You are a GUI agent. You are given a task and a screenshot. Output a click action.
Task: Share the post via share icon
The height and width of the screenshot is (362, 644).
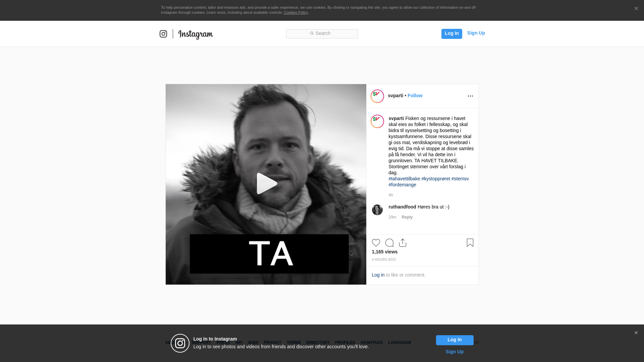(x=403, y=243)
